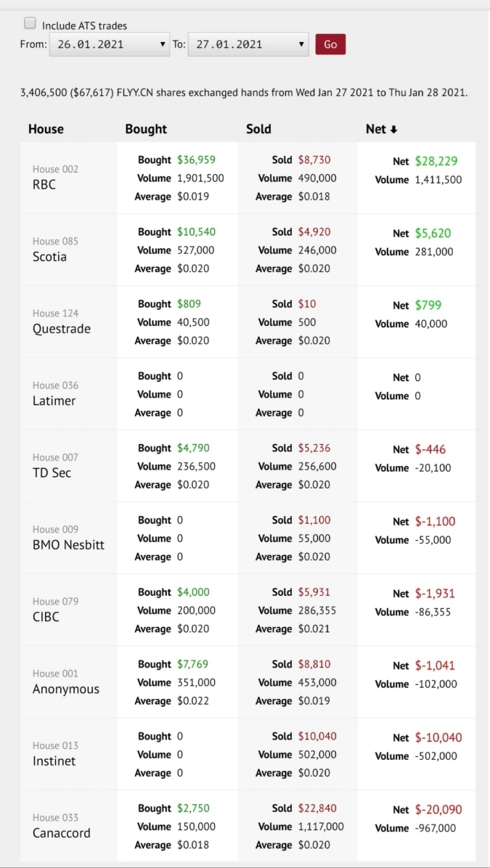
Task: Click the Latimer house name
Action: [x=54, y=401]
